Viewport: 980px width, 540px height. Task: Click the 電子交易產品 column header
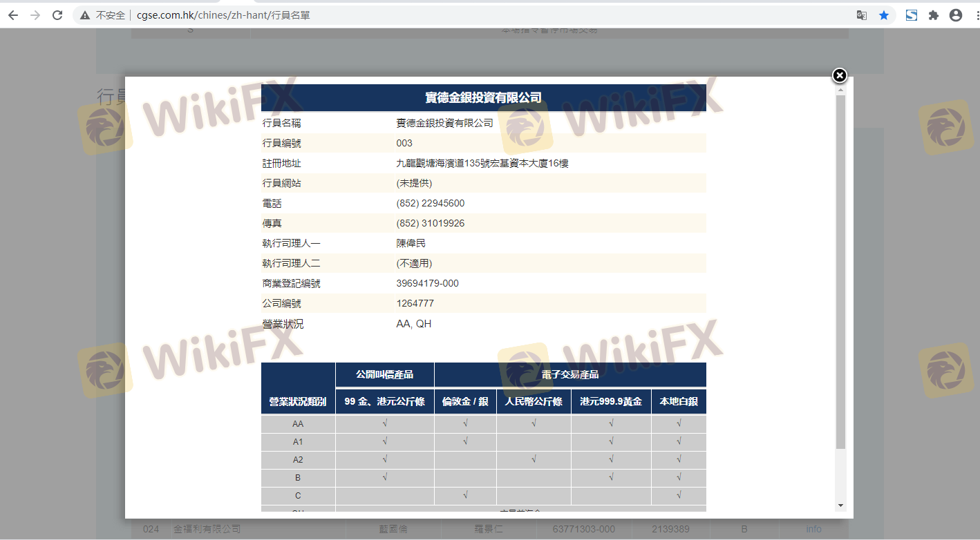(569, 374)
